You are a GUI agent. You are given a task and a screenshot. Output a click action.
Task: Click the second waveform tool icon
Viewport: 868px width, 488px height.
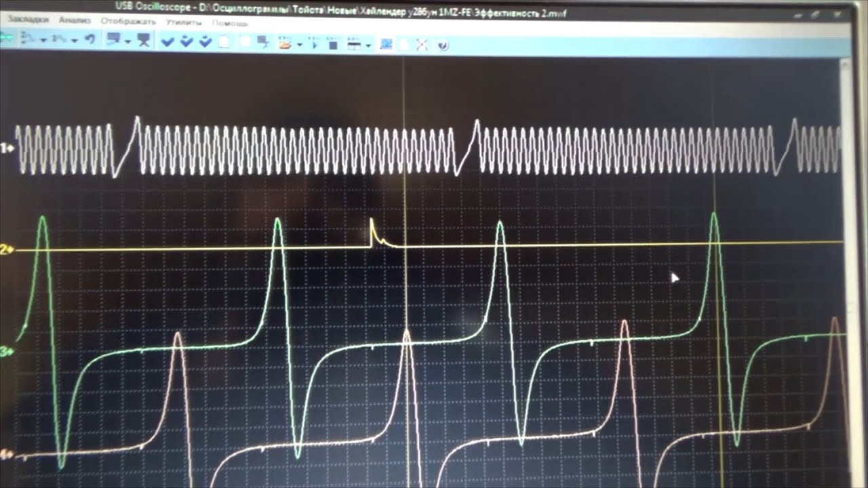click(x=59, y=39)
